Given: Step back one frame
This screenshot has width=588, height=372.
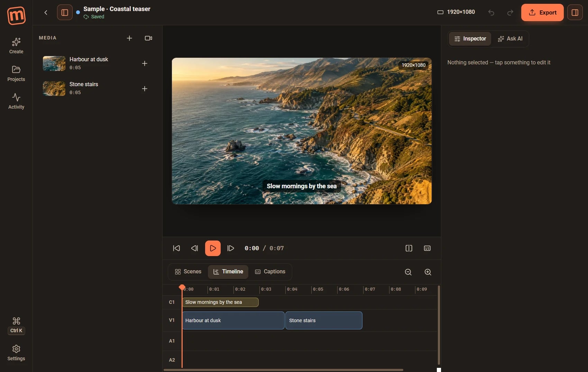Looking at the screenshot, I should point(194,248).
